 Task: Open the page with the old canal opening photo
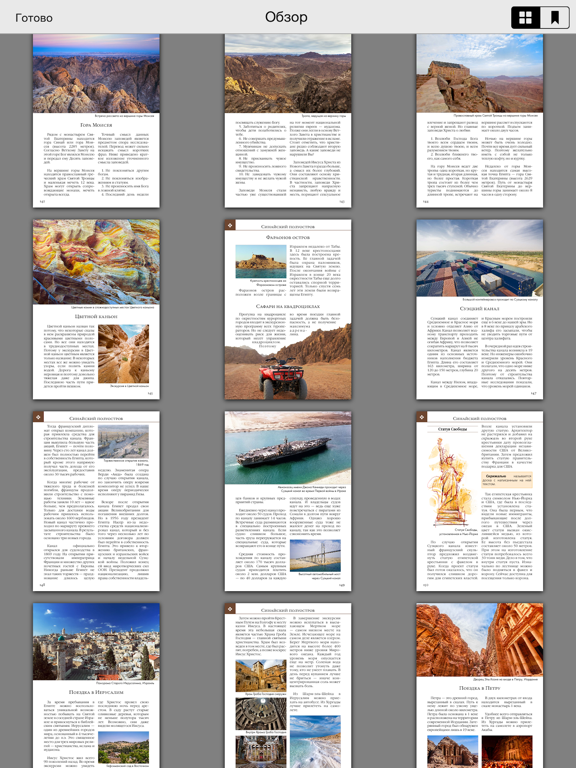96,501
